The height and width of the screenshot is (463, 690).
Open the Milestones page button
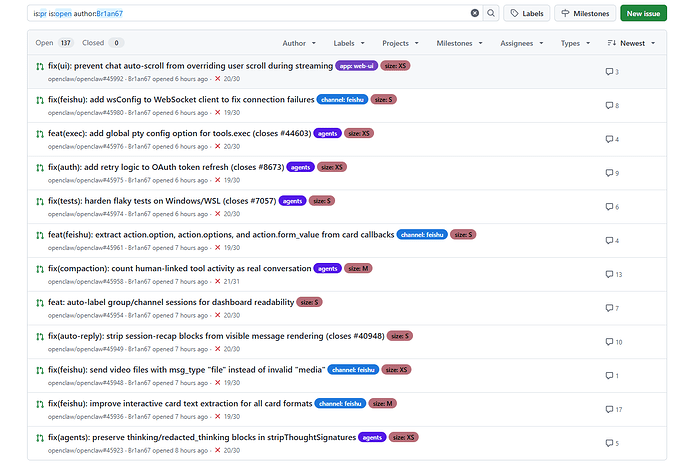(585, 13)
